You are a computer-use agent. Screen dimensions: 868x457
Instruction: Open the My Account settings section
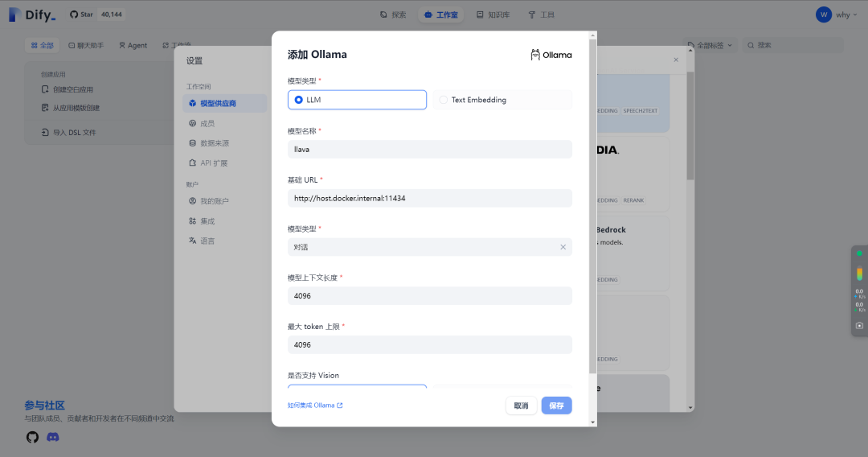[225, 201]
